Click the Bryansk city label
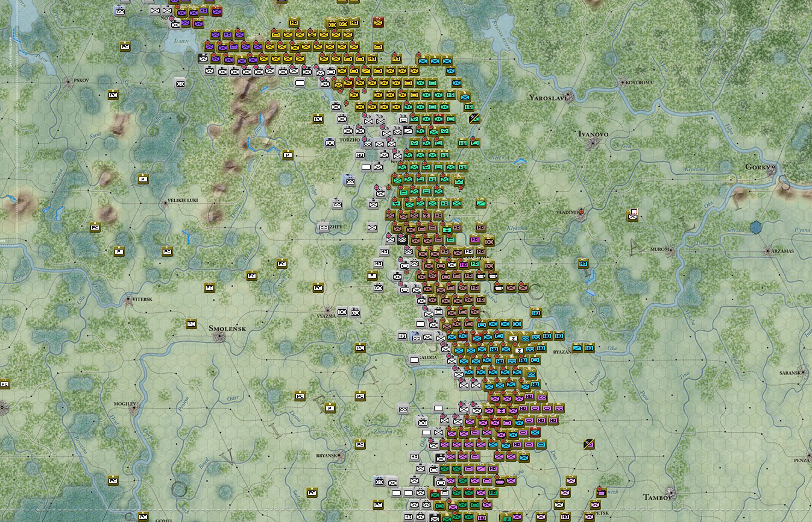This screenshot has width=812, height=522. coord(328,456)
